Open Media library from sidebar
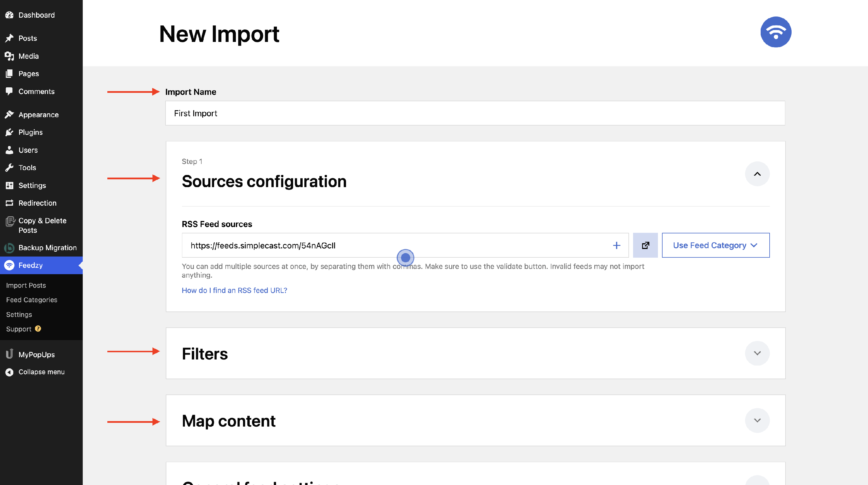This screenshot has height=485, width=868. (28, 56)
